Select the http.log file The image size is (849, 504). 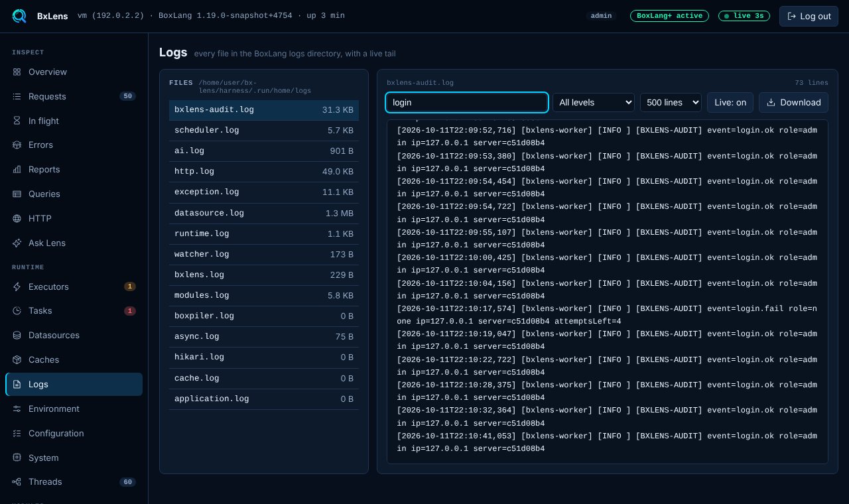click(x=264, y=171)
